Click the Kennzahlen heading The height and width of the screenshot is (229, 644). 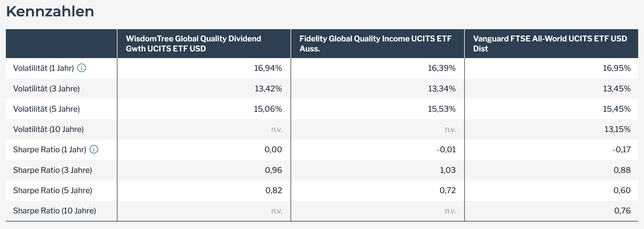click(50, 12)
